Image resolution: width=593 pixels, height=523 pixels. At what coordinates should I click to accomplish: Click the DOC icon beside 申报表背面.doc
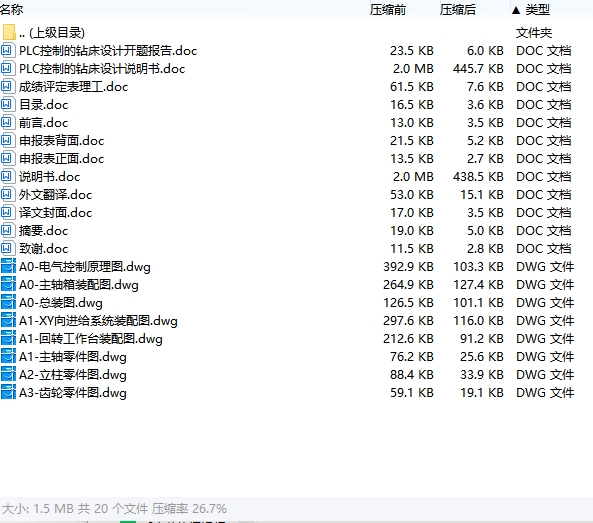tap(8, 141)
